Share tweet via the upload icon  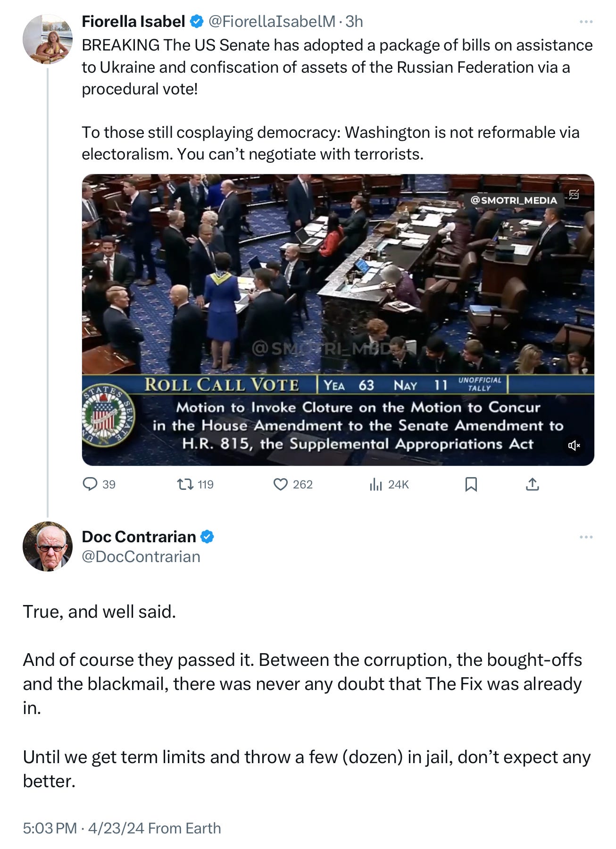tap(533, 484)
